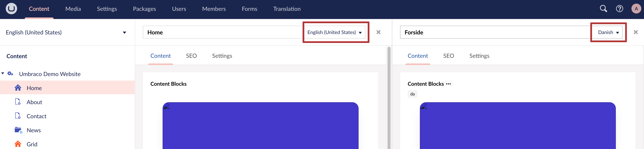Select the Content tab in Forside editor
The height and width of the screenshot is (149, 644).
pyautogui.click(x=418, y=56)
